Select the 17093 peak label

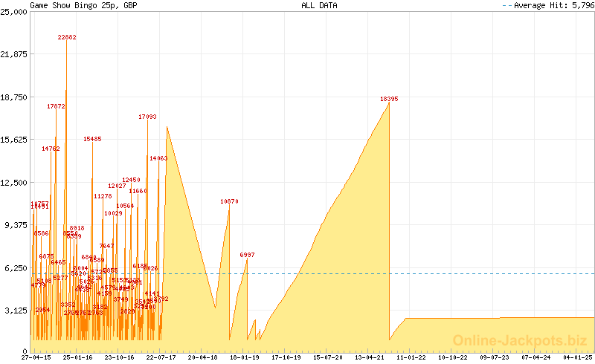coord(147,117)
